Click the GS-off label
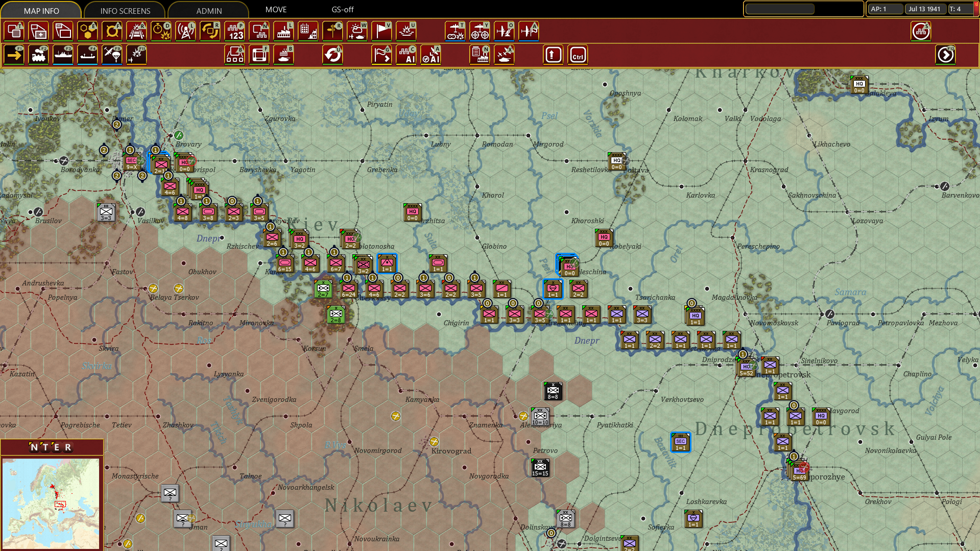Viewport: 980px width, 551px height. (343, 9)
